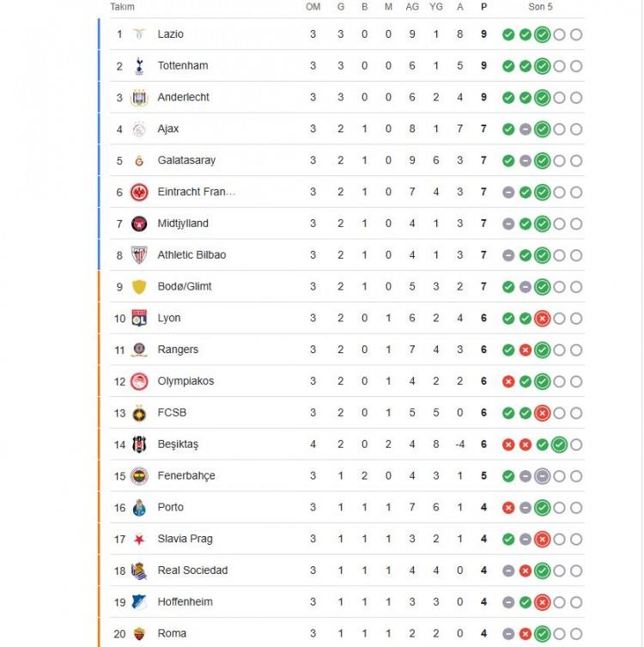Click the Real Sociedad team name
This screenshot has height=647, width=644.
[192, 571]
